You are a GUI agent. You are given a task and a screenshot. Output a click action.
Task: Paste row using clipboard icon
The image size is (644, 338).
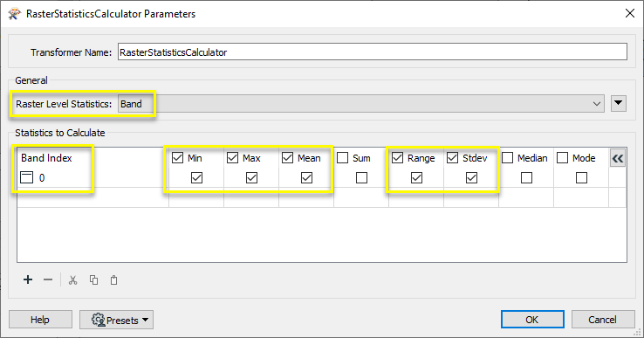click(113, 280)
